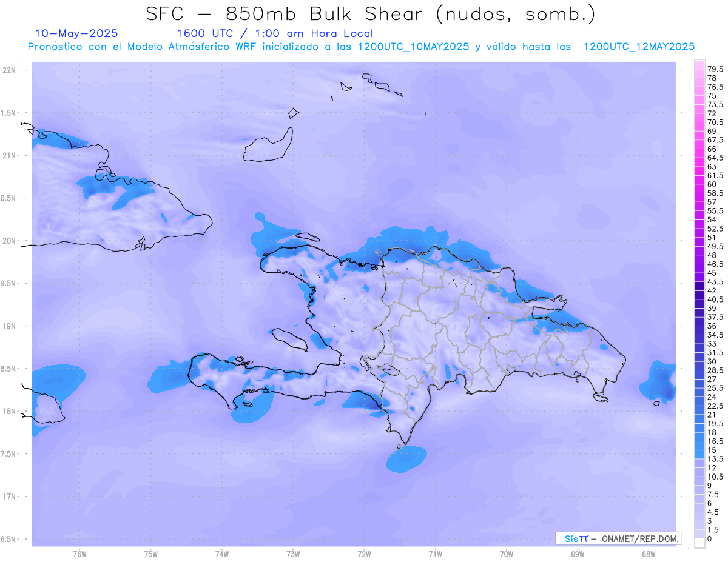This screenshot has width=728, height=562.
Task: Click the 48 value on the color scale
Action: click(x=712, y=255)
